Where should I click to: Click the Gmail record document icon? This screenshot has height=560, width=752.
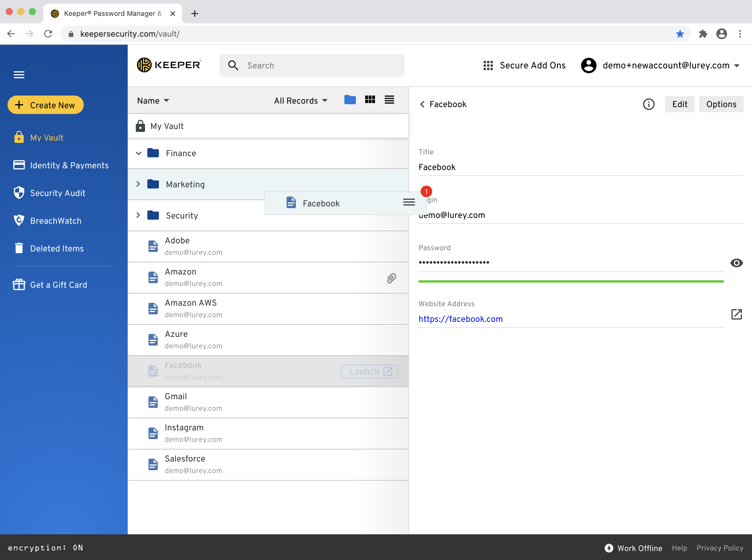pyautogui.click(x=153, y=402)
